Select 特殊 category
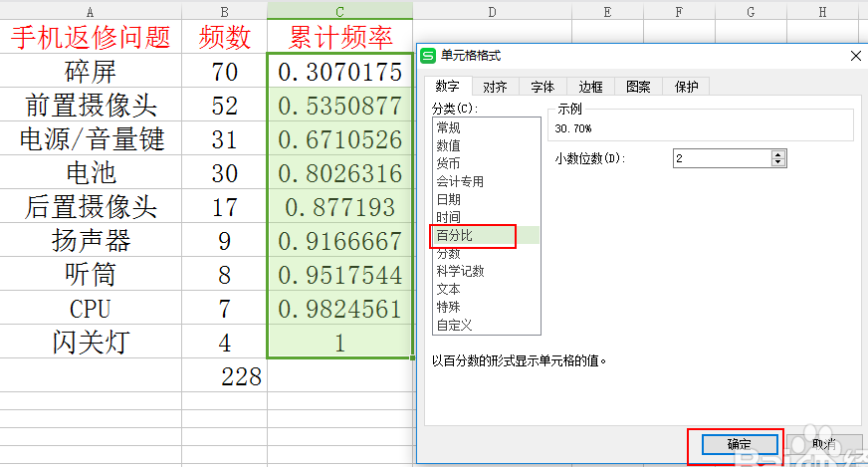The height and width of the screenshot is (467, 868). coord(486,307)
